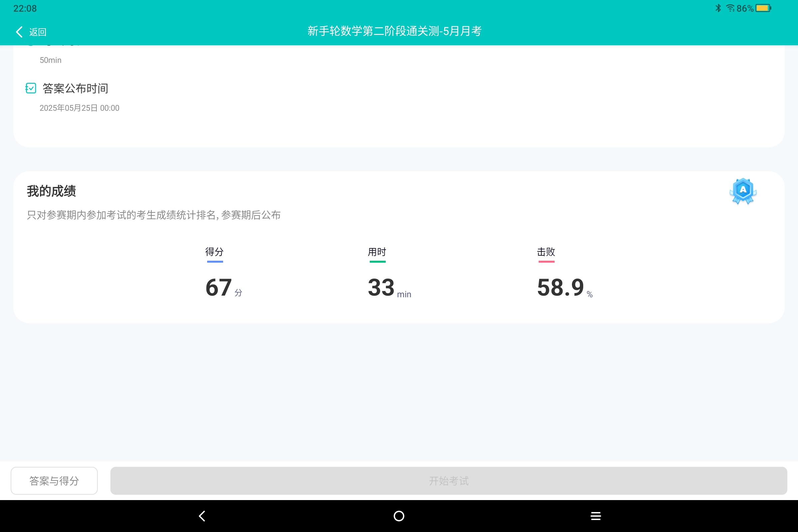Select the 用时 label
This screenshot has height=532, width=798.
[377, 252]
